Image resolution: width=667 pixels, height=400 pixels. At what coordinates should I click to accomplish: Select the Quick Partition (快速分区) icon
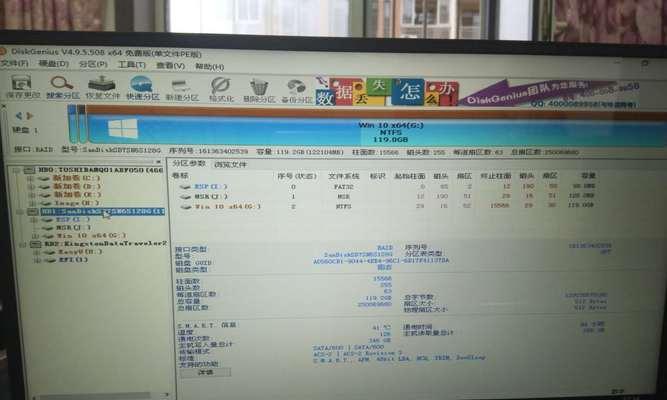[141, 88]
